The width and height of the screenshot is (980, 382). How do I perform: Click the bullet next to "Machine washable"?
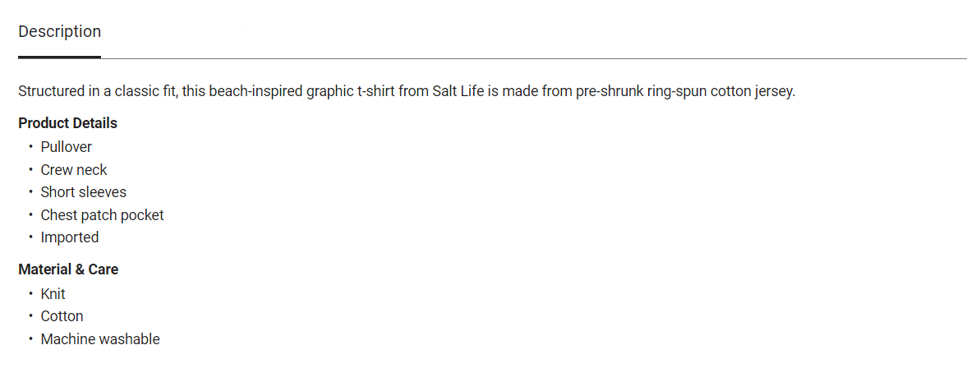(30, 339)
